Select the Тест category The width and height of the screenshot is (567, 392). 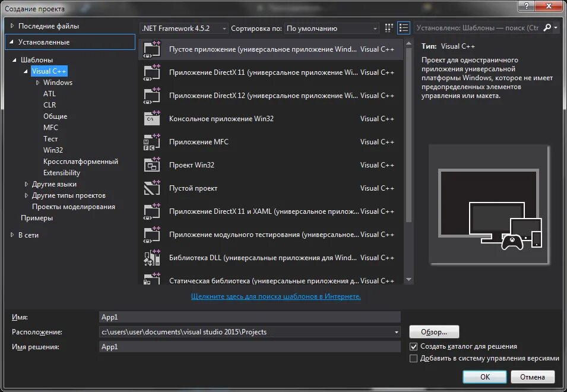pyautogui.click(x=50, y=139)
